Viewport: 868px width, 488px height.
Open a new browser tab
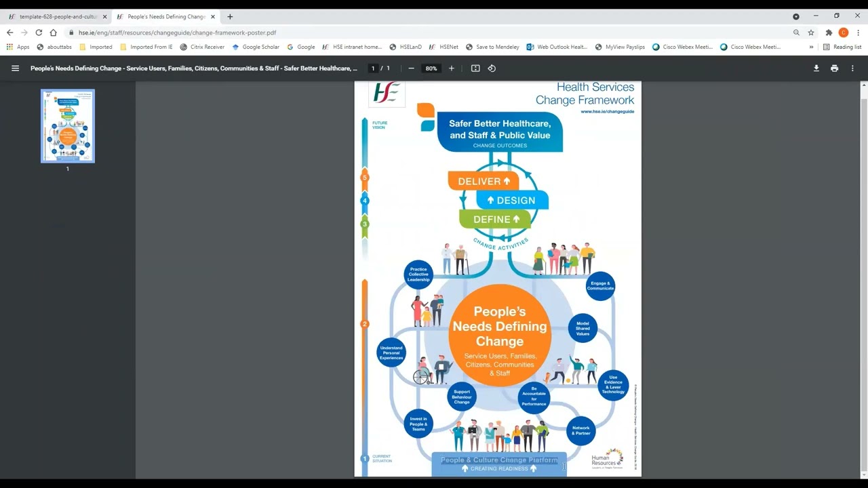pos(230,16)
